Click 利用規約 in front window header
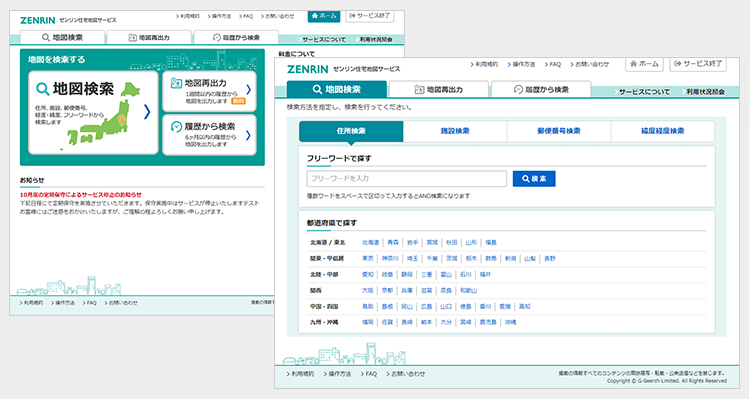This screenshot has width=750, height=400. coord(484,64)
